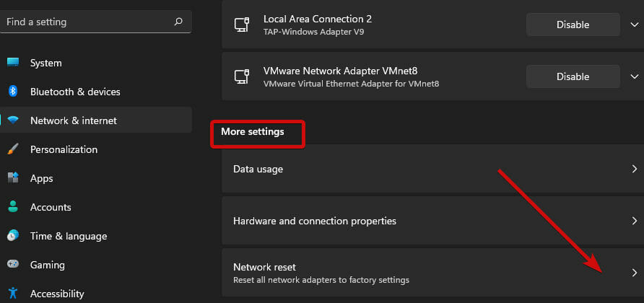This screenshot has width=644, height=303.
Task: Click the Time & language globe icon
Action: click(13, 236)
